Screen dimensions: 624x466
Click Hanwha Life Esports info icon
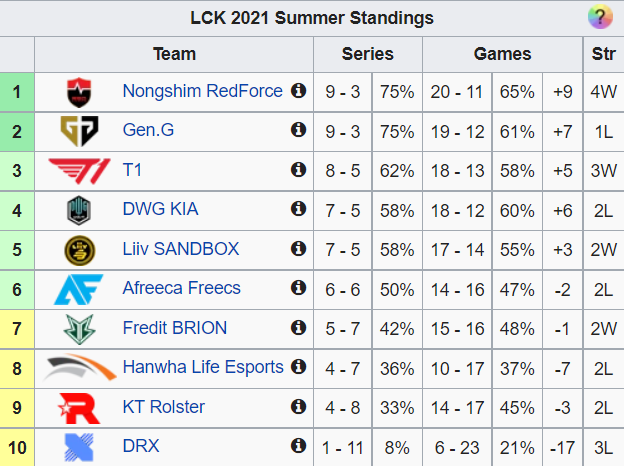tap(298, 367)
